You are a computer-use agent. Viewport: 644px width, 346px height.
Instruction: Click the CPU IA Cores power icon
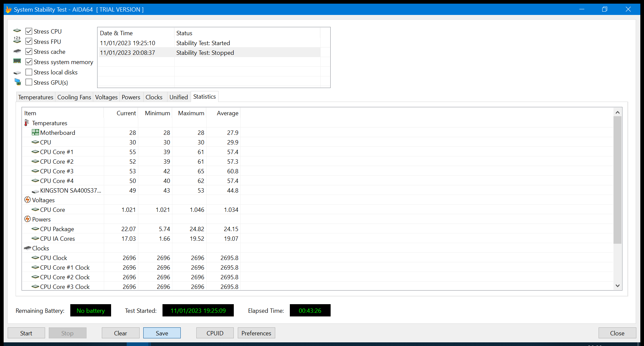(x=35, y=238)
